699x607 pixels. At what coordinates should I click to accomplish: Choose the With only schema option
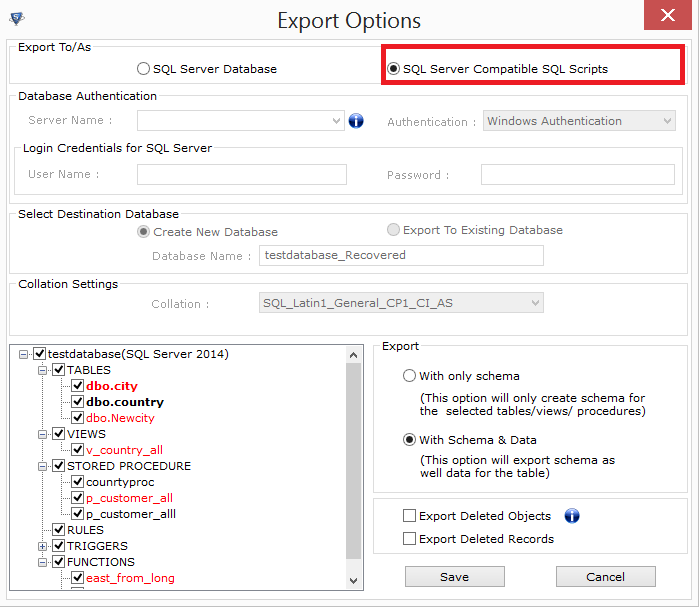click(x=409, y=376)
